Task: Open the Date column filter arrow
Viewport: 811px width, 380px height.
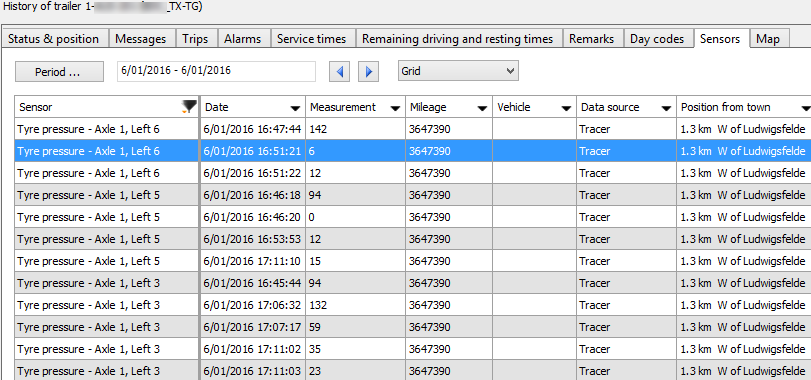Action: (295, 108)
